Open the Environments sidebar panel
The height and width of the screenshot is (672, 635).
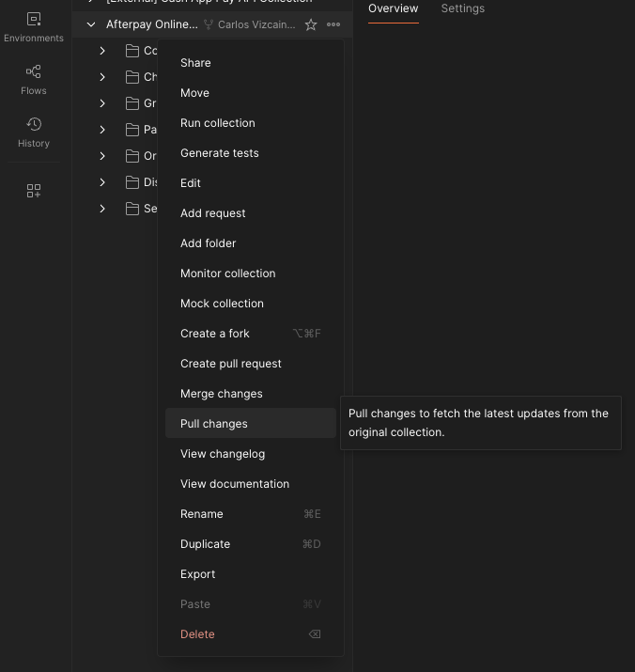pos(34,26)
